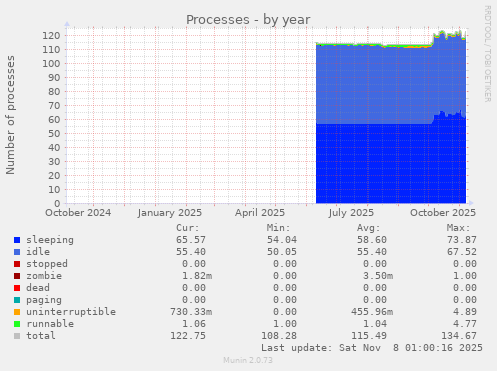Click total average value 115.49
Viewport: 497px width, 371px height.
click(369, 336)
